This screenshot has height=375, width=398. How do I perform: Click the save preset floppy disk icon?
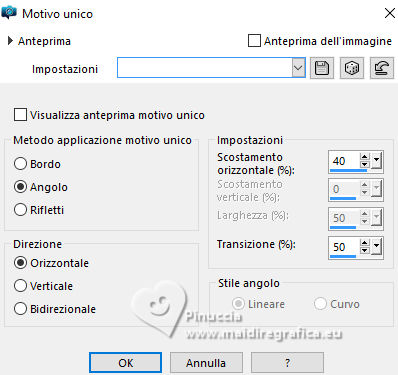click(322, 68)
